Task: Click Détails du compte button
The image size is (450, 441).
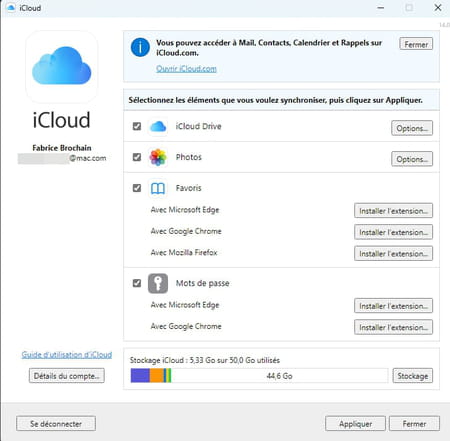Action: [67, 376]
